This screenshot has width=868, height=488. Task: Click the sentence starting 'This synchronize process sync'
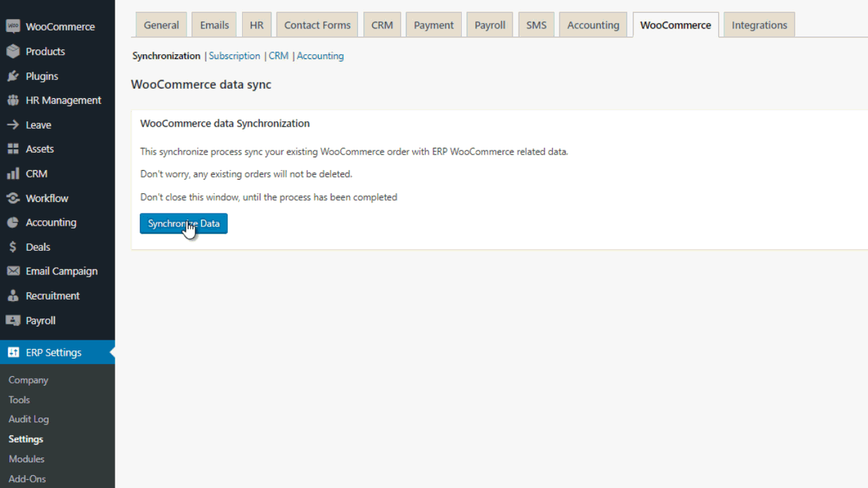[354, 152]
